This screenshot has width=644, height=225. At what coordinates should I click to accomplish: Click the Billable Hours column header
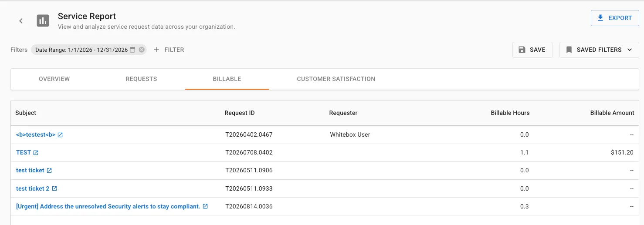point(510,113)
